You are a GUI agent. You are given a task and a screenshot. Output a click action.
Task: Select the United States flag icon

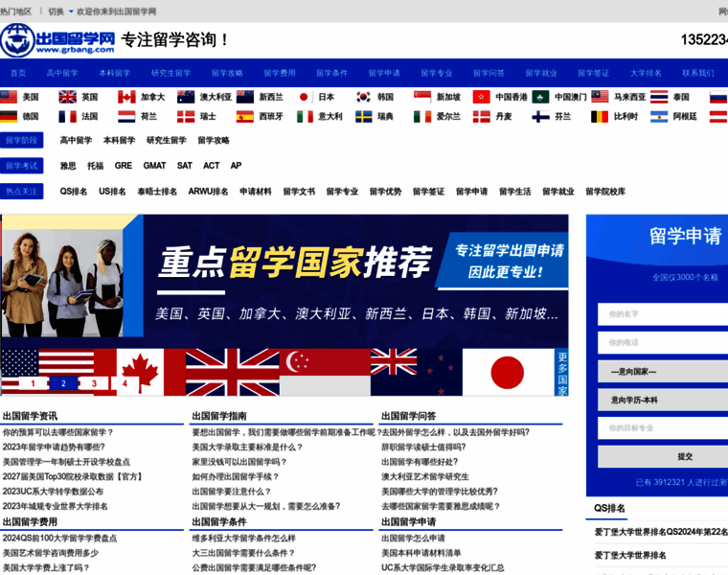point(10,97)
